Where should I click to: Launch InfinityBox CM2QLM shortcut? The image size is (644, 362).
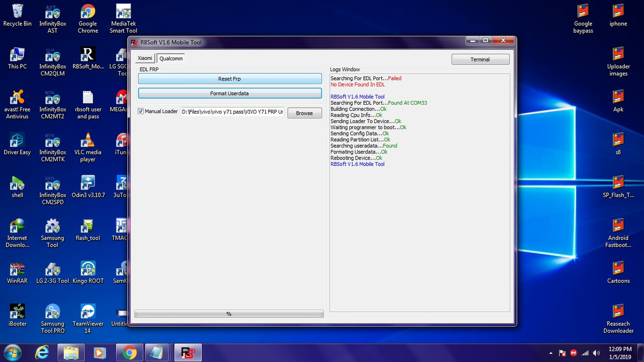(x=52, y=62)
